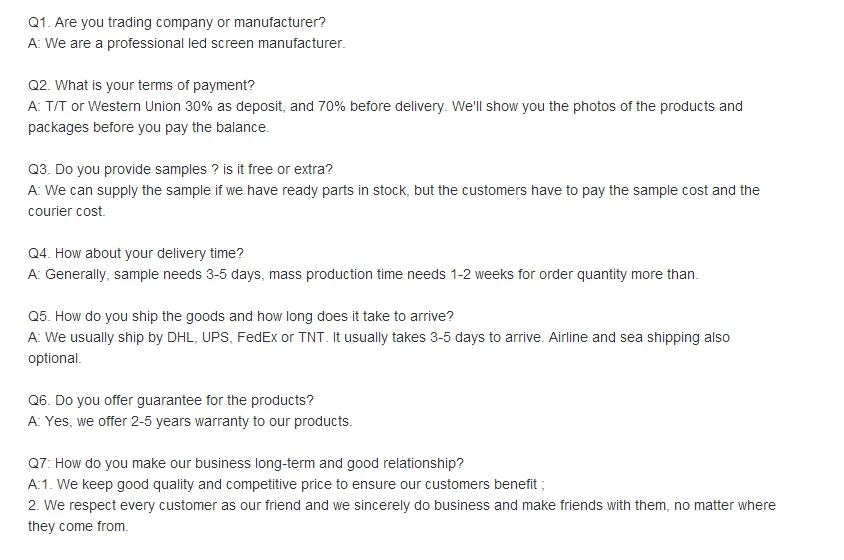Image resolution: width=844 pixels, height=560 pixels.
Task: Click the answer about sample needing 3-5 days
Action: 363,275
